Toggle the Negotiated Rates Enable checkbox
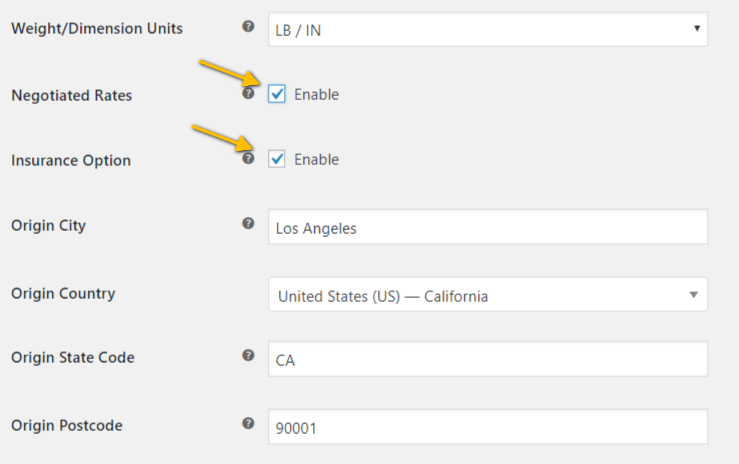This screenshot has height=464, width=739. coord(277,94)
